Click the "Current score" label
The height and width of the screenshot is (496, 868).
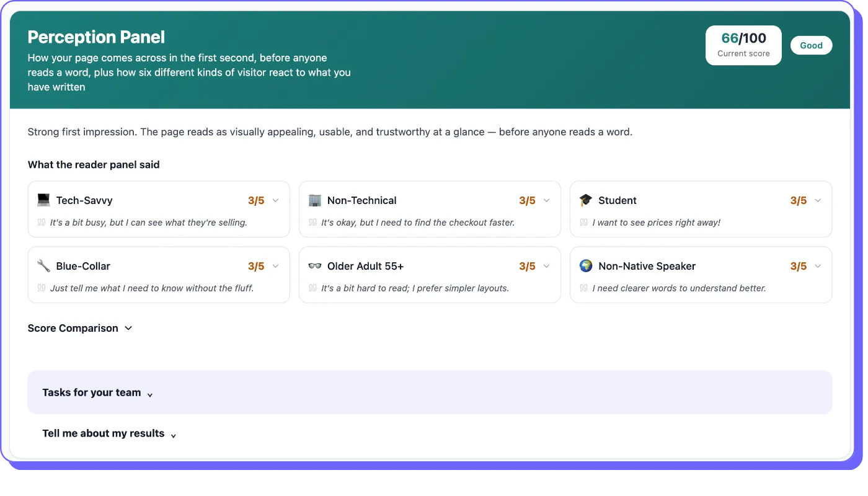tap(743, 54)
